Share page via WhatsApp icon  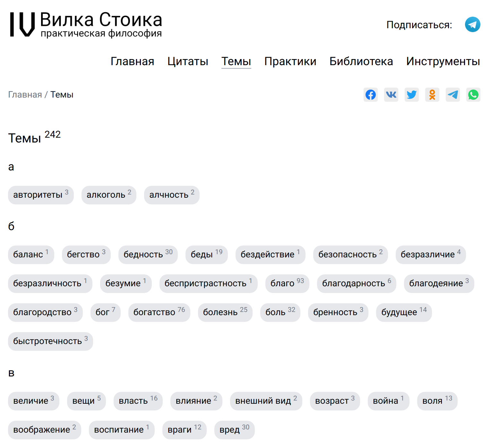click(473, 95)
